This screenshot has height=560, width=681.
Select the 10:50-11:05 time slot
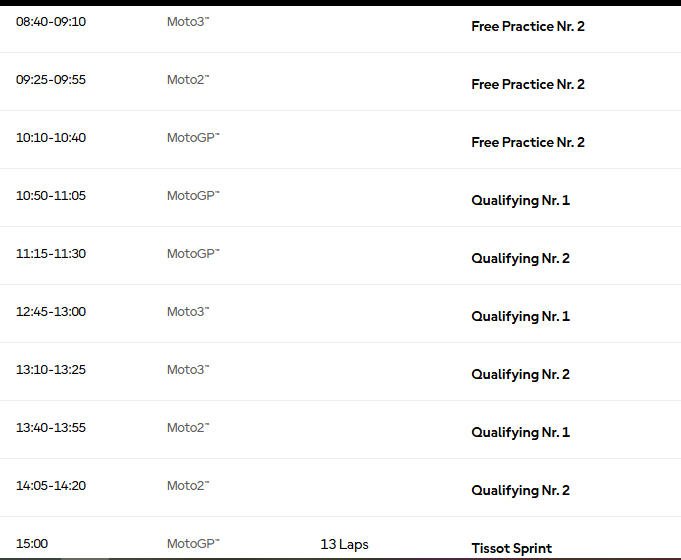pyautogui.click(x=51, y=195)
